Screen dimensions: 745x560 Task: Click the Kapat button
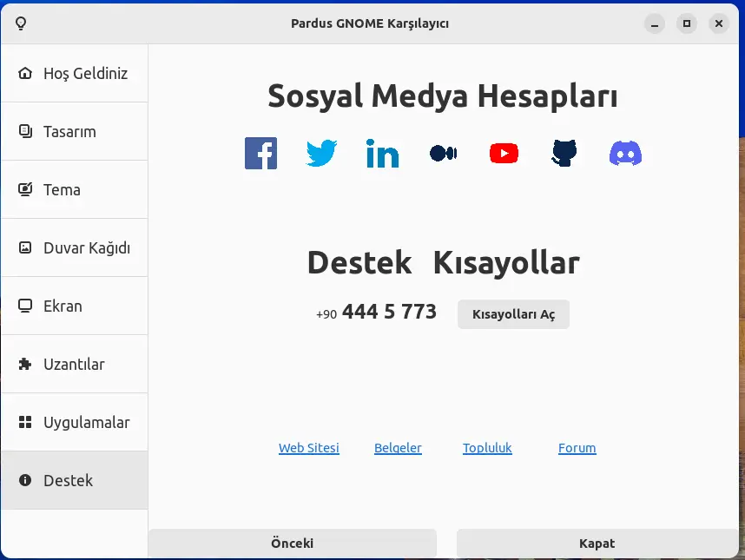coord(597,543)
